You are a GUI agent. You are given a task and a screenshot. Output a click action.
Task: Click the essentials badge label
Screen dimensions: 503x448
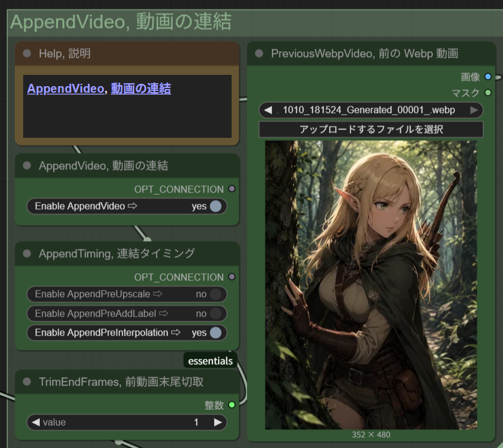(x=210, y=361)
